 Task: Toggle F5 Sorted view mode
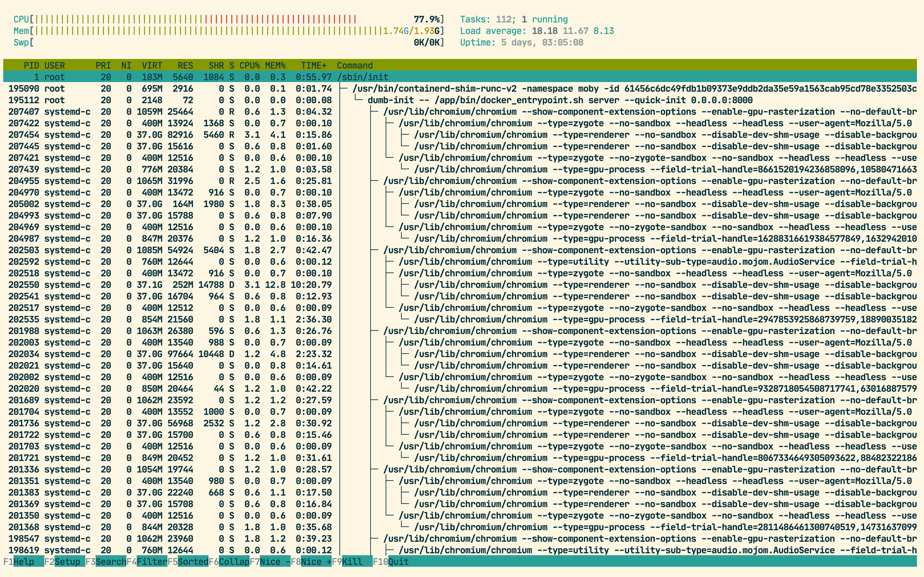(193, 562)
